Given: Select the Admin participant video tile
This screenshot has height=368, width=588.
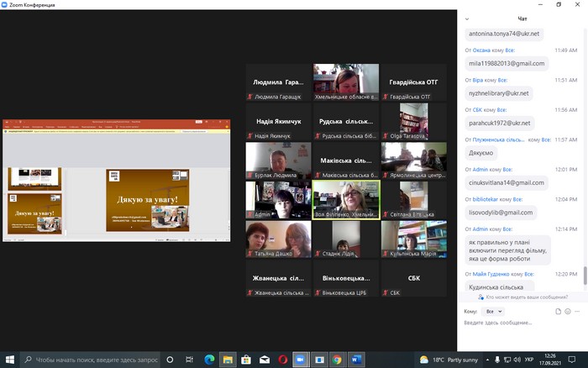Looking at the screenshot, I should coord(278,199).
